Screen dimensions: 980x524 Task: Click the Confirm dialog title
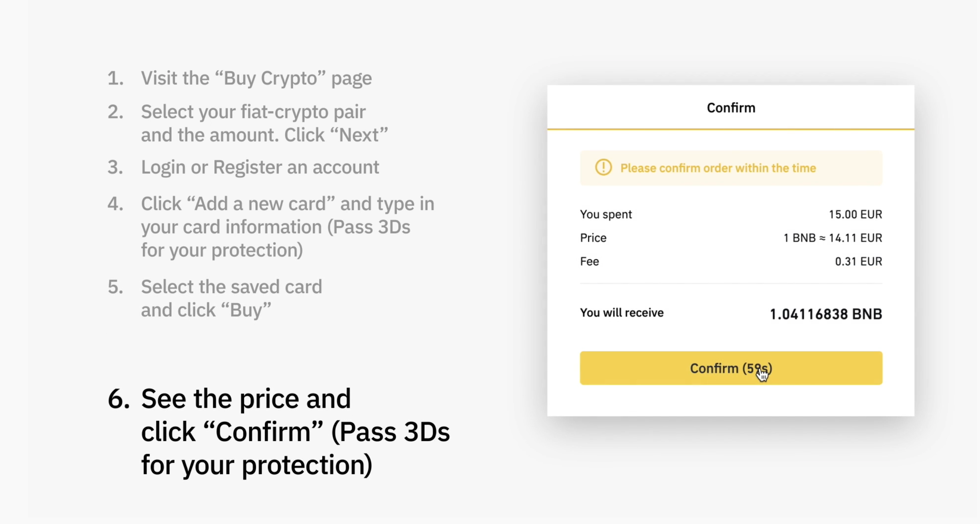731,108
